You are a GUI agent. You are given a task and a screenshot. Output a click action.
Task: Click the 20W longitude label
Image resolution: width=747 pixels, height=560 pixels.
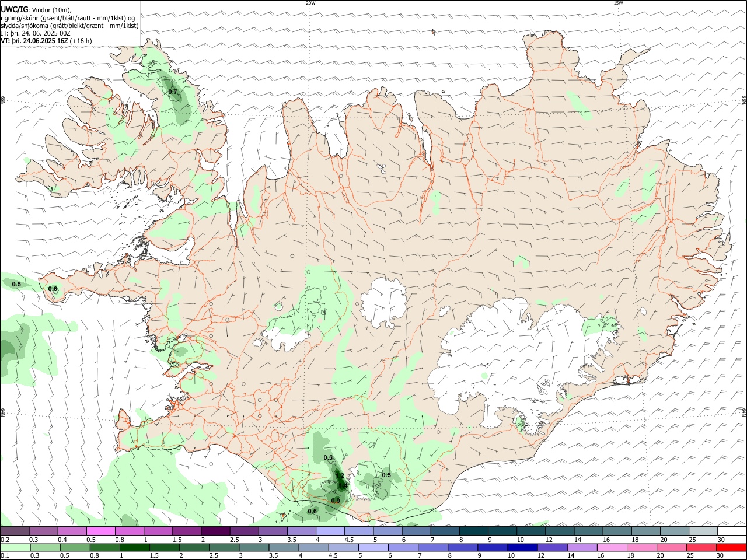(x=311, y=3)
